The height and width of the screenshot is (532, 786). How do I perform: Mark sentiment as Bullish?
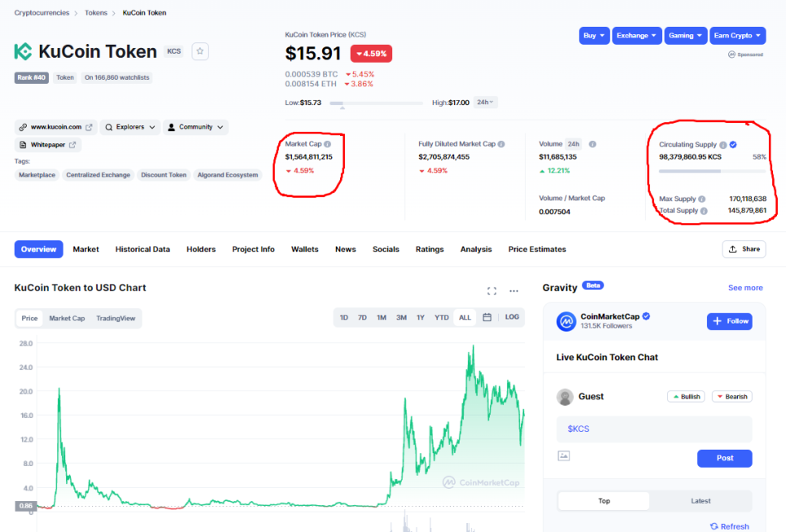686,397
